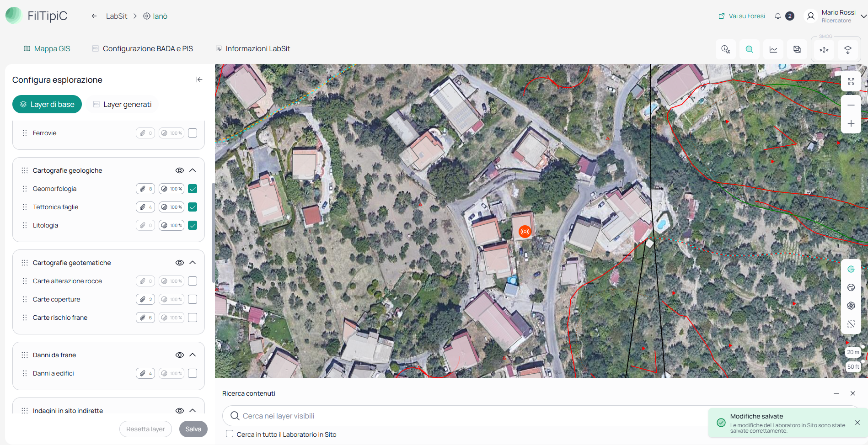Screen dimensions: 868x445
Task: Open attachments for Tettonica faglie layer
Action: (x=145, y=207)
